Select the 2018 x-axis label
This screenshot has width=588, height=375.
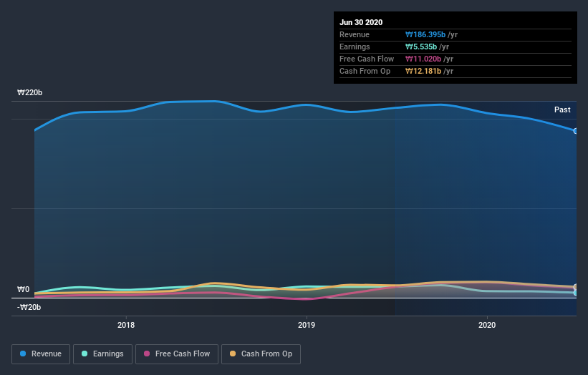(x=126, y=325)
